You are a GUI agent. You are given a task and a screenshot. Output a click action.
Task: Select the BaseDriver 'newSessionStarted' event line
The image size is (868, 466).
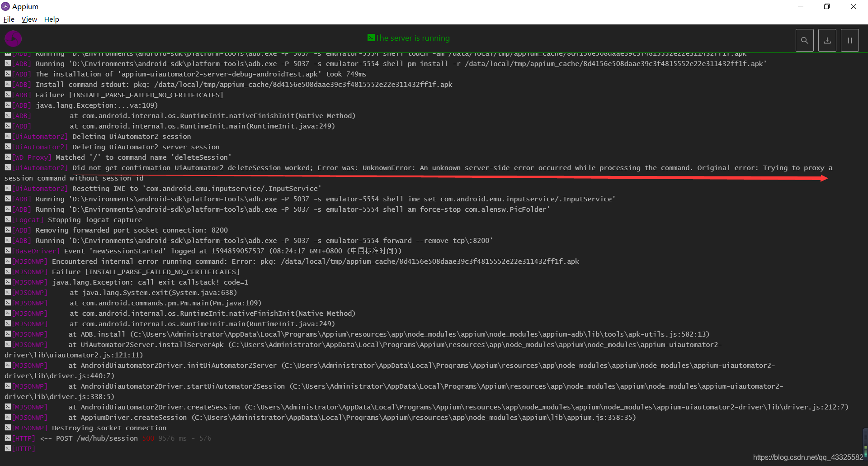(232, 251)
